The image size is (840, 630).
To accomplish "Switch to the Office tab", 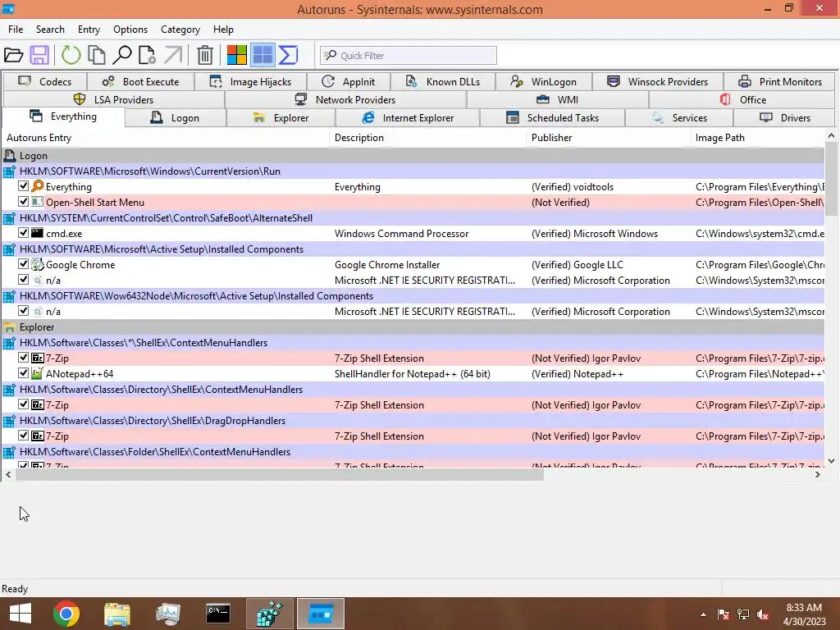I will 742,99.
